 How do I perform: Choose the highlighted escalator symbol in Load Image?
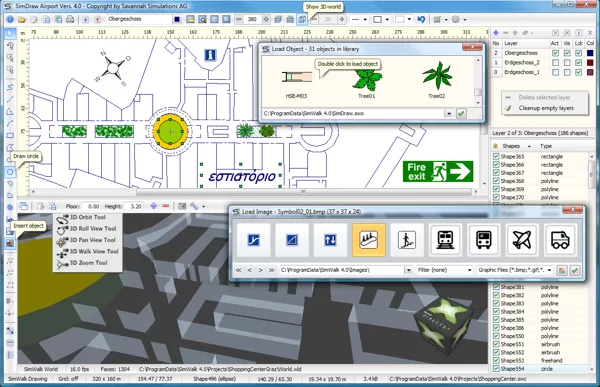click(x=368, y=240)
